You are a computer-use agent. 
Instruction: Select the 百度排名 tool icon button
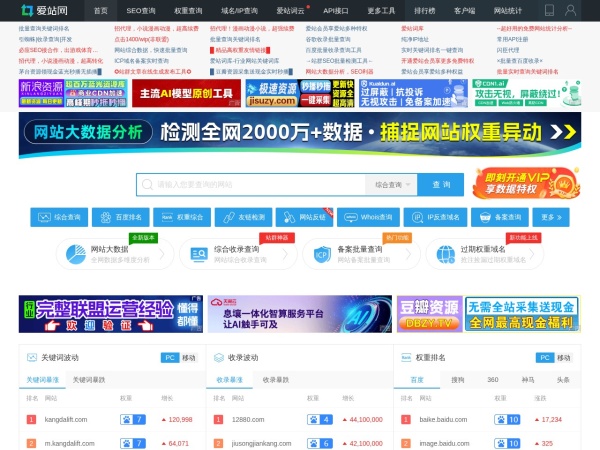[x=125, y=216]
